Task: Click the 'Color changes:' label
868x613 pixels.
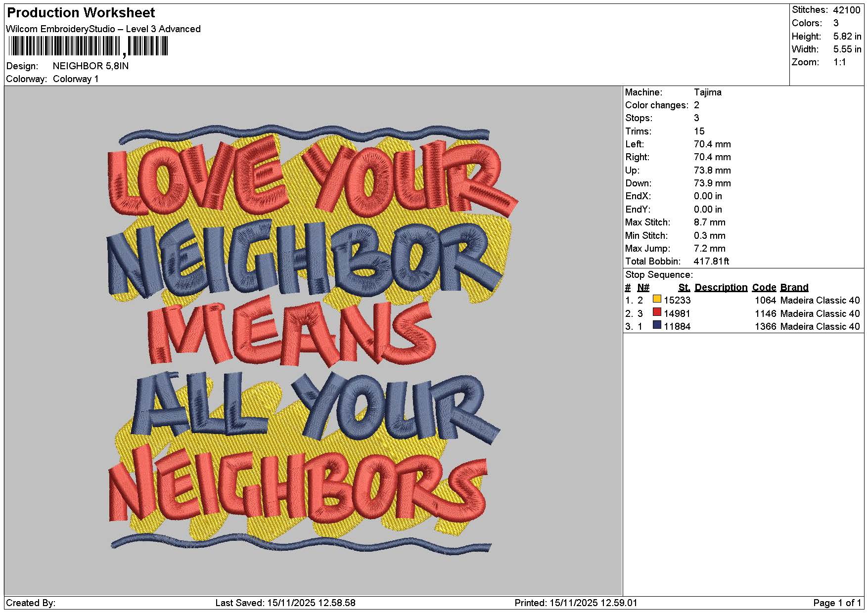Action: coord(657,105)
